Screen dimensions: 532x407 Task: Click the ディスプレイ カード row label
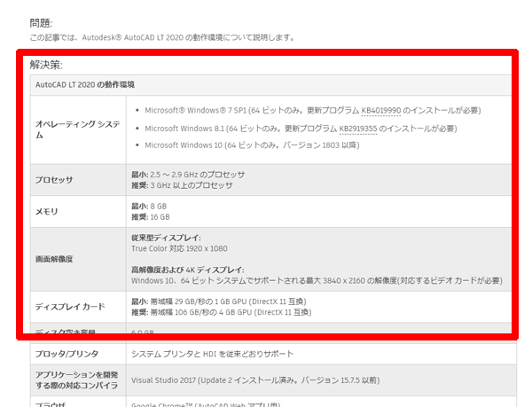70,307
